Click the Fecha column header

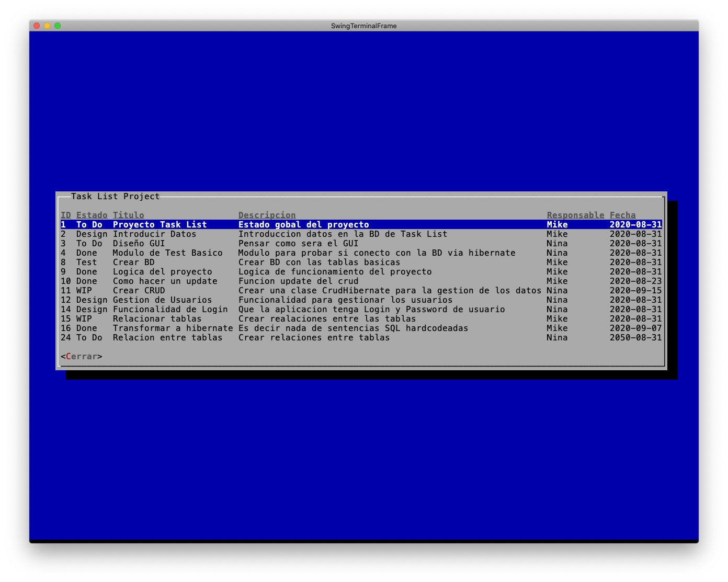click(x=623, y=215)
